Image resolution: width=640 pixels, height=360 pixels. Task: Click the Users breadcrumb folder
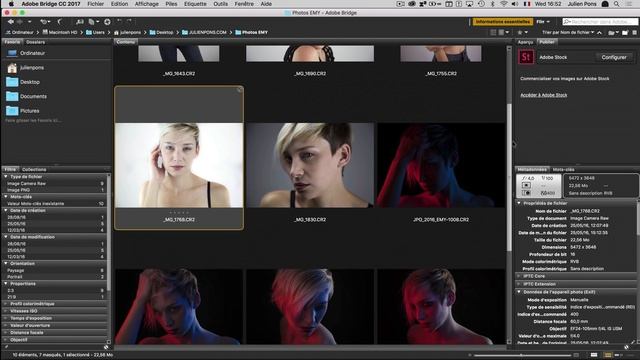click(95, 32)
